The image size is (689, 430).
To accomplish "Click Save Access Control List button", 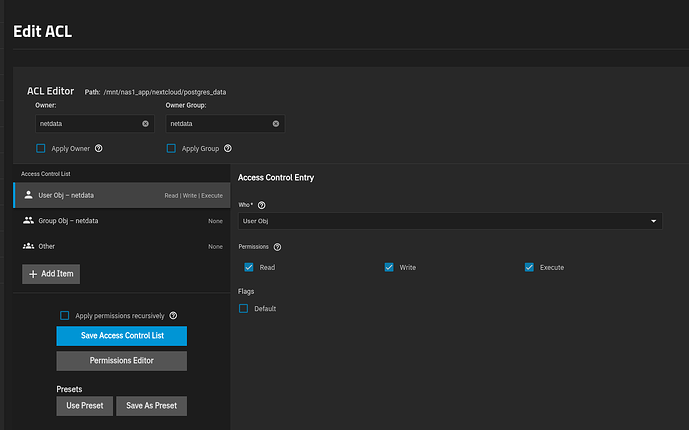I will pyautogui.click(x=122, y=336).
